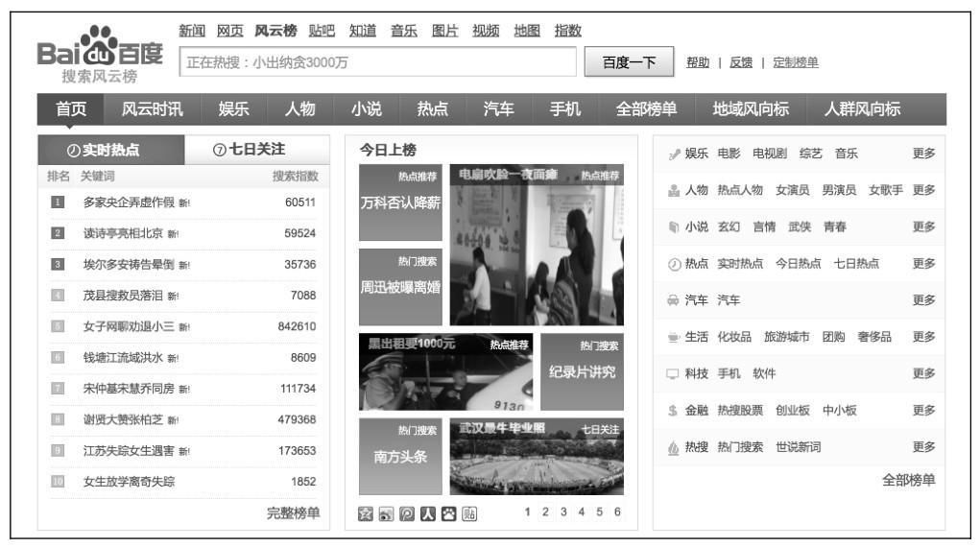Click the 帮助 link
The image size is (980, 547).
point(698,62)
